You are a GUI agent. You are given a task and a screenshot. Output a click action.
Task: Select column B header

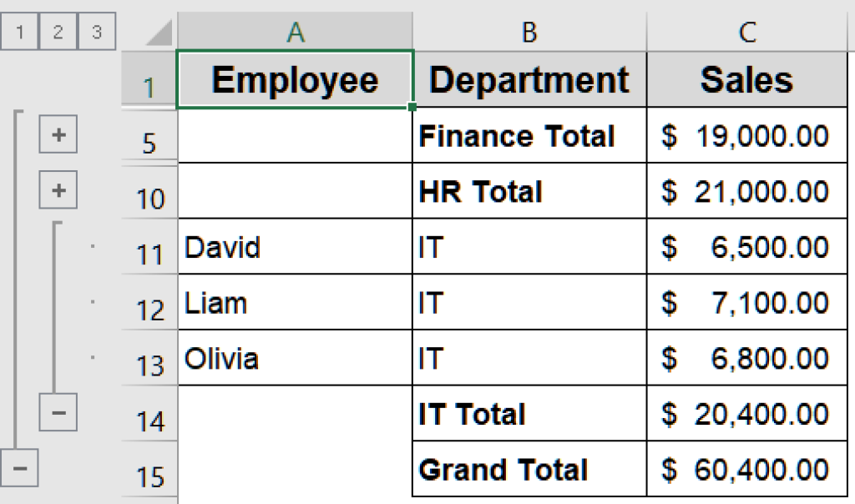(x=529, y=31)
